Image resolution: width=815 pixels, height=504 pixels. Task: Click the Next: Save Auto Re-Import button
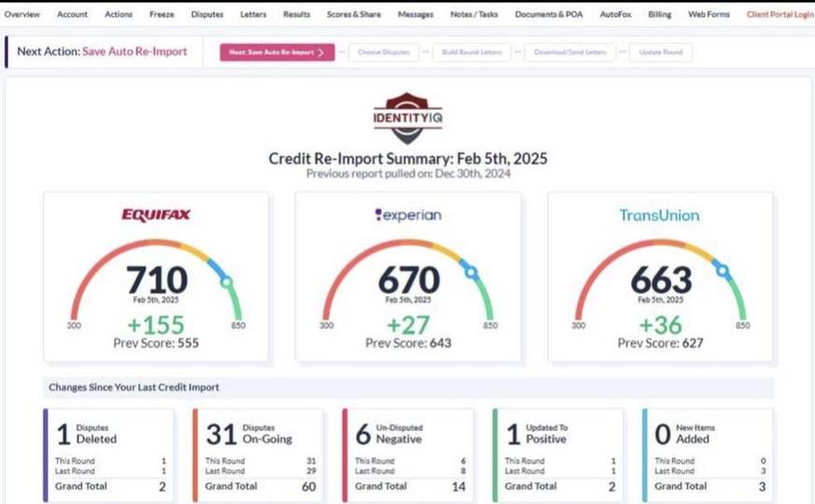(277, 52)
